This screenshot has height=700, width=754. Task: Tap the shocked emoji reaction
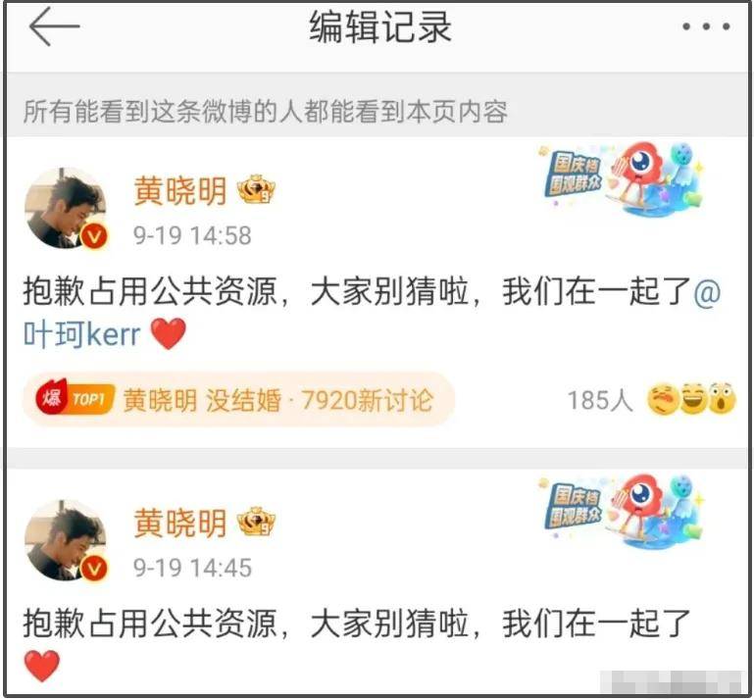(x=723, y=399)
